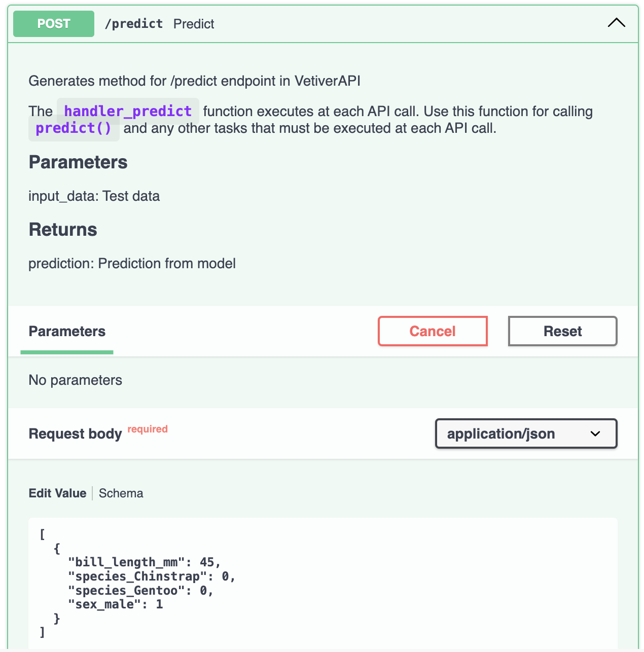Click the Predict summary label in header
644x652 pixels.
194,24
